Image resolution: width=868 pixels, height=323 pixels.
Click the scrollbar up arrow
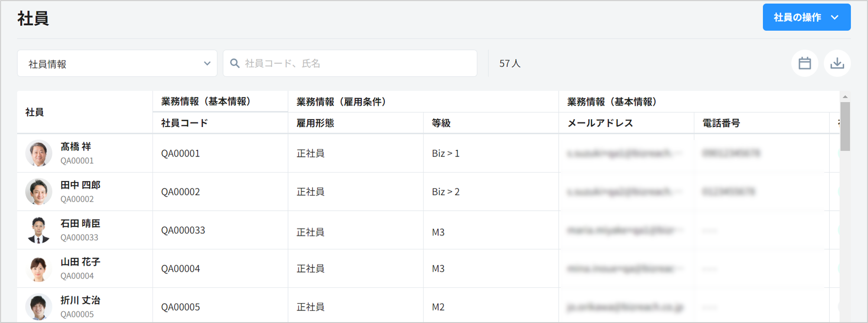coord(845,97)
